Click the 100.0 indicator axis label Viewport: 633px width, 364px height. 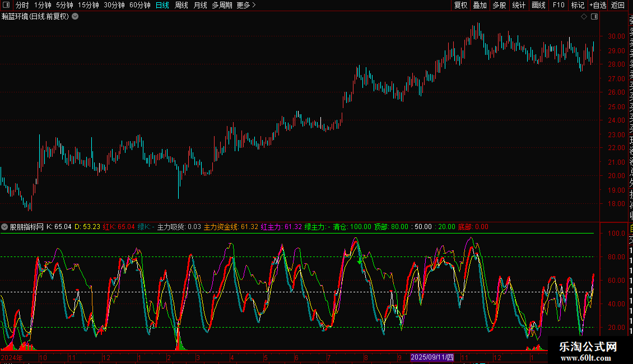tap(616, 234)
